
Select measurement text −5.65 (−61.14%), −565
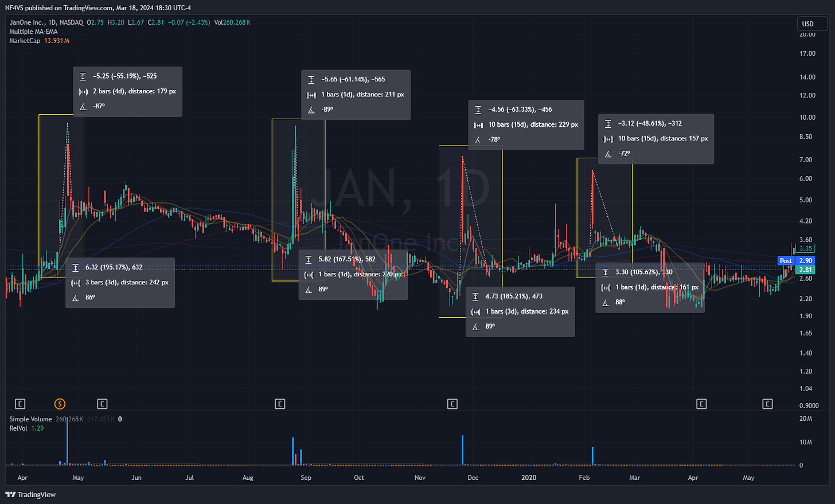pyautogui.click(x=353, y=79)
